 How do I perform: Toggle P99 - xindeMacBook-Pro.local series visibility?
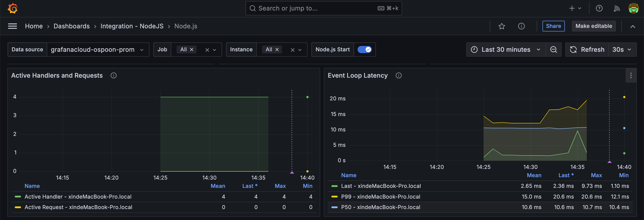pyautogui.click(x=381, y=197)
